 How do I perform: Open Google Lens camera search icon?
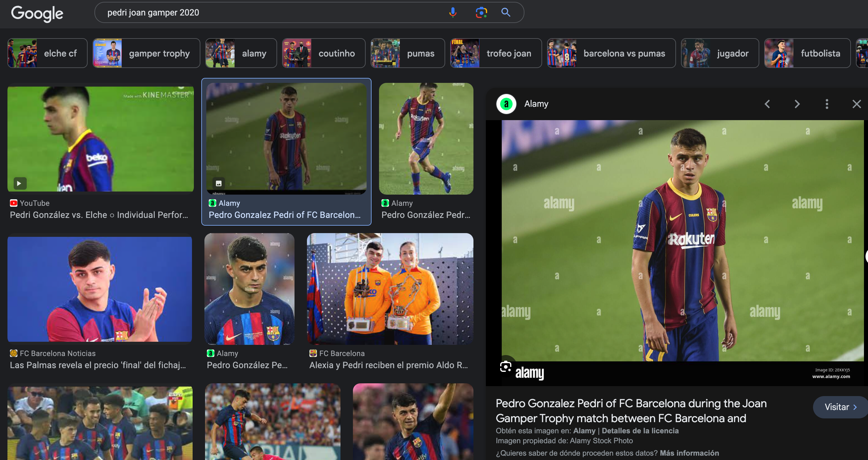(481, 12)
